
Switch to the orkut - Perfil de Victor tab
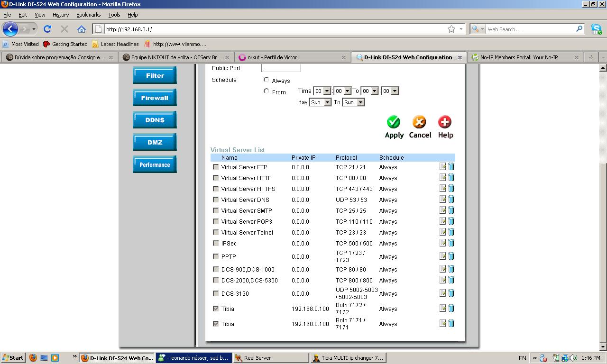(292, 57)
